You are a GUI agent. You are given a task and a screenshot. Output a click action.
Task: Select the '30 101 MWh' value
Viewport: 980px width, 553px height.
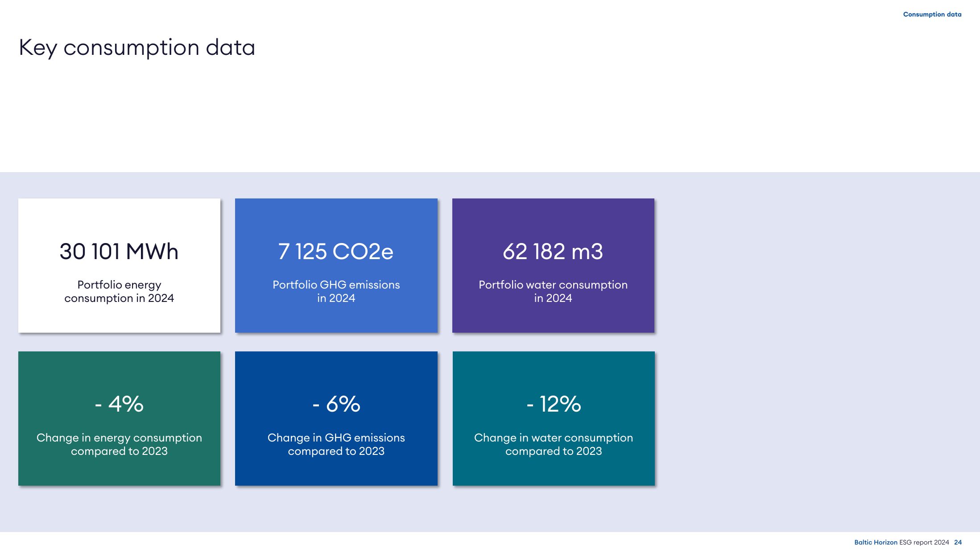[119, 251]
